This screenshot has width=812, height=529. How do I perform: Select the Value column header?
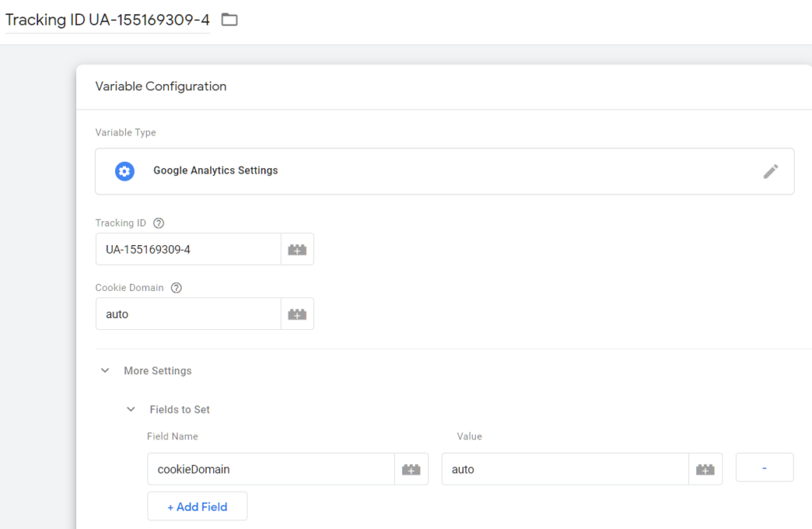[469, 436]
